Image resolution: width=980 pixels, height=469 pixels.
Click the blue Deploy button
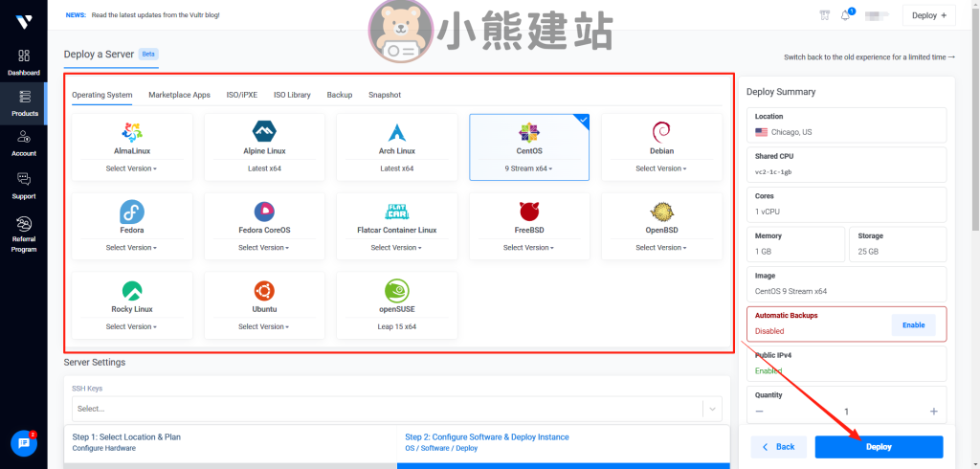[879, 447]
